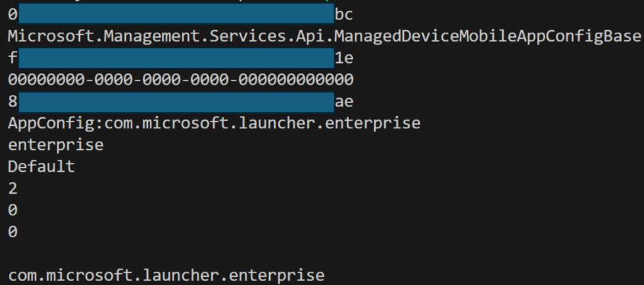This screenshot has height=285, width=644.
Task: Click the bottom com.microsoft.launcher.enterprise line
Action: pos(166,275)
